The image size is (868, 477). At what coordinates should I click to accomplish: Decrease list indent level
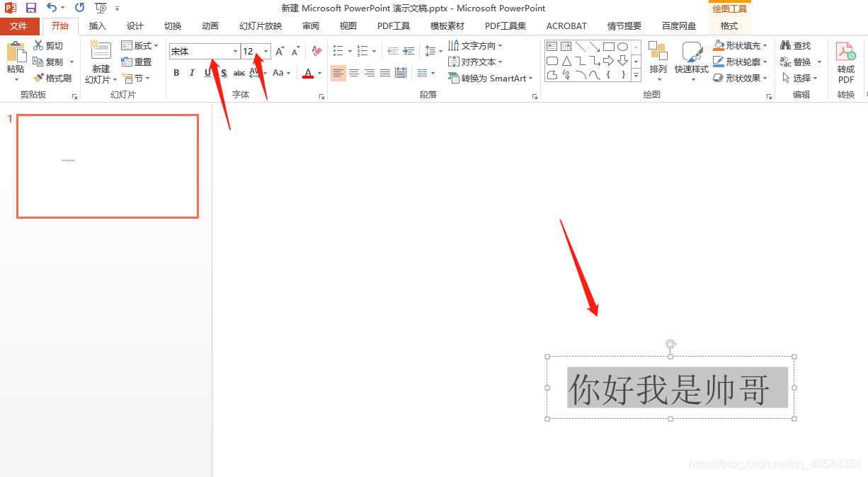[393, 51]
